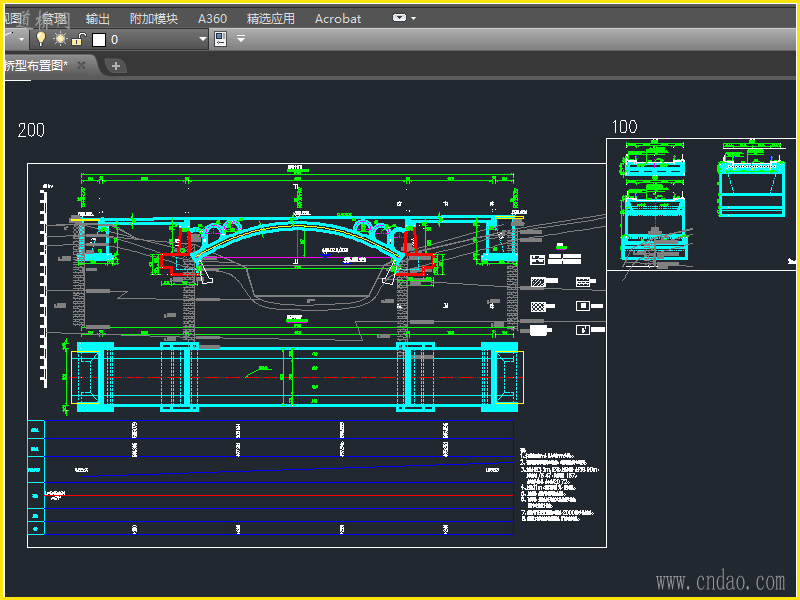The image size is (800, 600).
Task: Select the 桥型布置图 document tab
Action: [36, 65]
